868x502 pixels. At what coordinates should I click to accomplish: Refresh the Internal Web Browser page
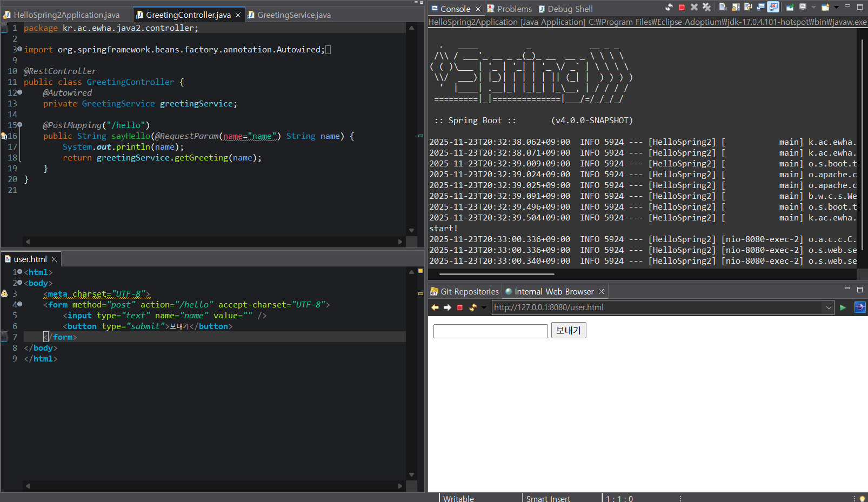click(473, 307)
